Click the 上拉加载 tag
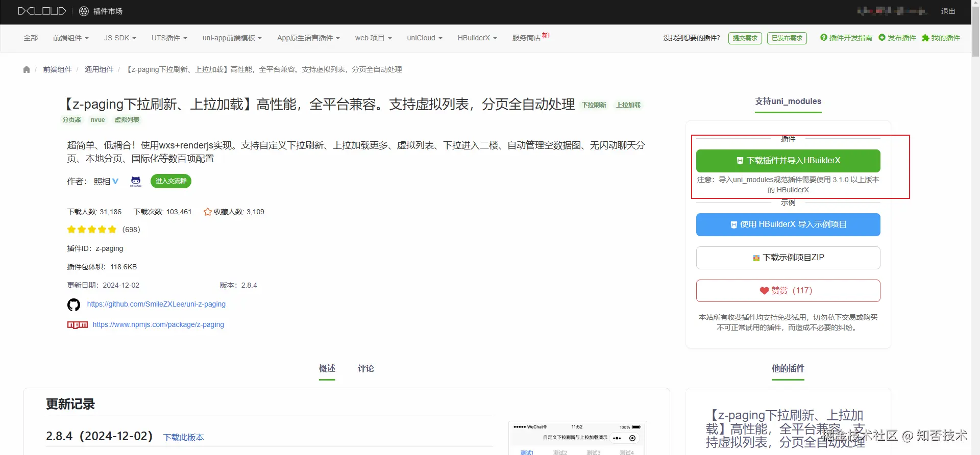 (628, 105)
